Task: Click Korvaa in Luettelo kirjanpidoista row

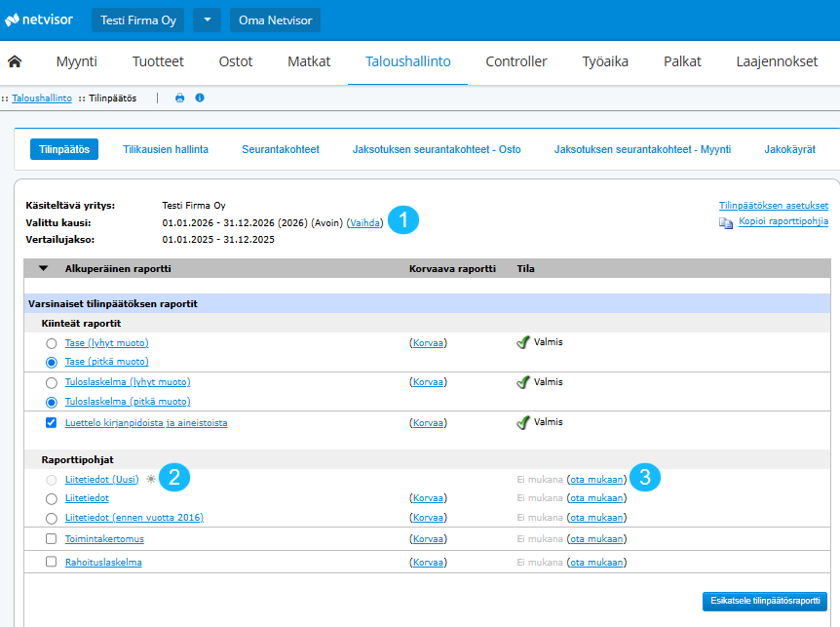Action: point(428,423)
